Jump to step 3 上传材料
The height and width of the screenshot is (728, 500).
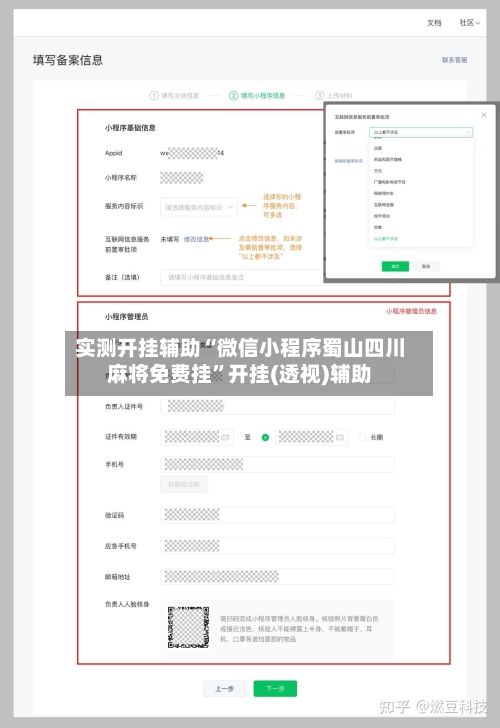pyautogui.click(x=334, y=96)
